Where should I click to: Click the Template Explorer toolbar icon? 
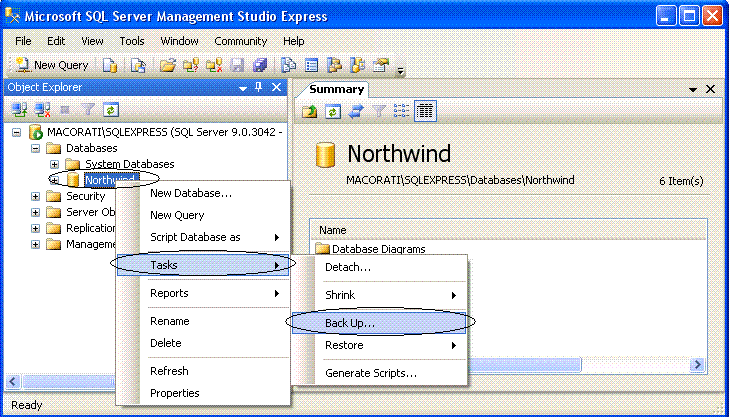(357, 65)
